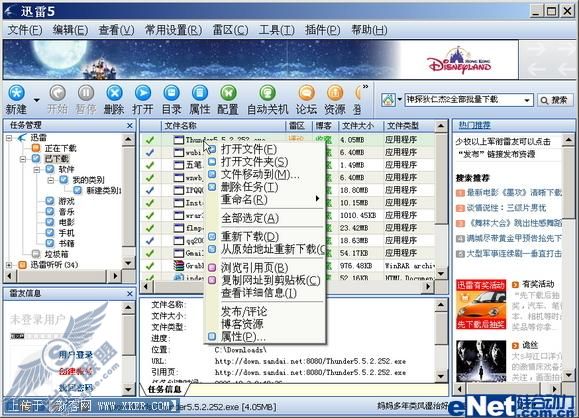This screenshot has height=418, width=579.
Task: Click the 删除 (Delete) toolbar icon
Action: pyautogui.click(x=114, y=93)
